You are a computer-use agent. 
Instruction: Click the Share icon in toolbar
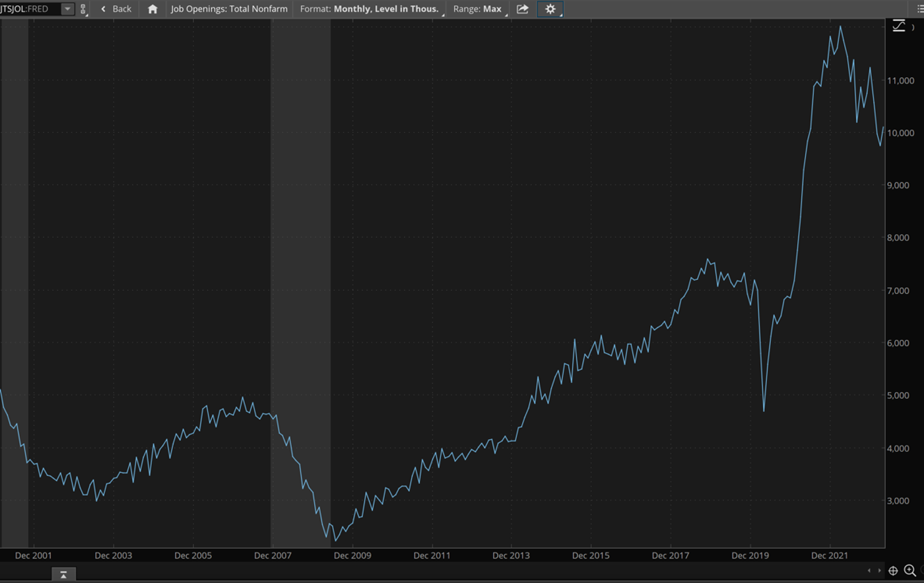click(x=523, y=9)
